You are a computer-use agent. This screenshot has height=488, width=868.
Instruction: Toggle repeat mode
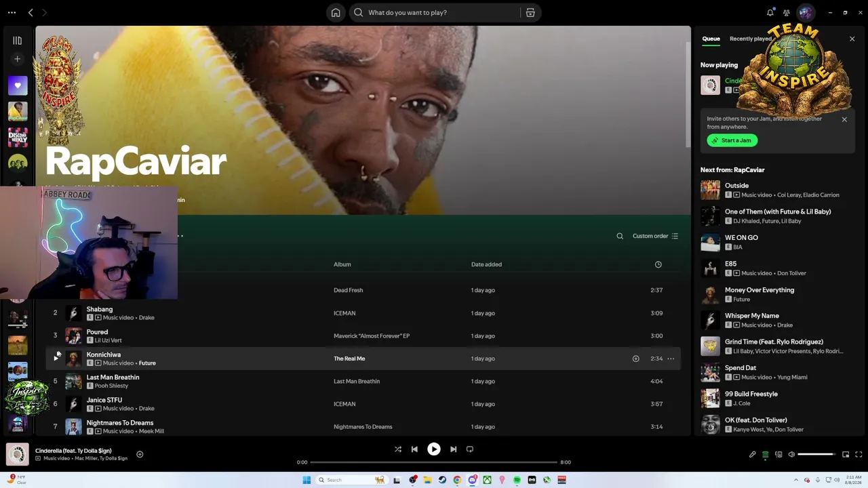click(x=469, y=449)
